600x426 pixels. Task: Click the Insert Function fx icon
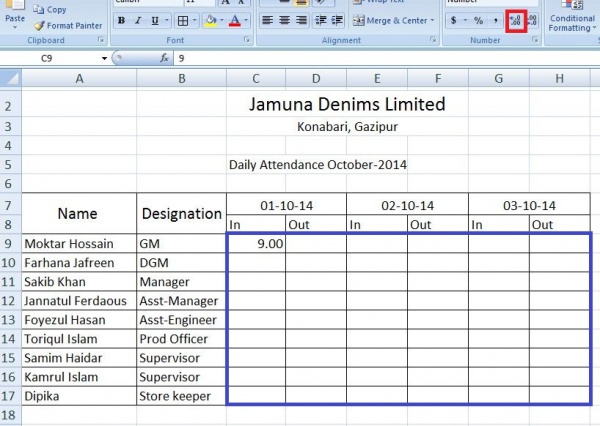pos(164,58)
